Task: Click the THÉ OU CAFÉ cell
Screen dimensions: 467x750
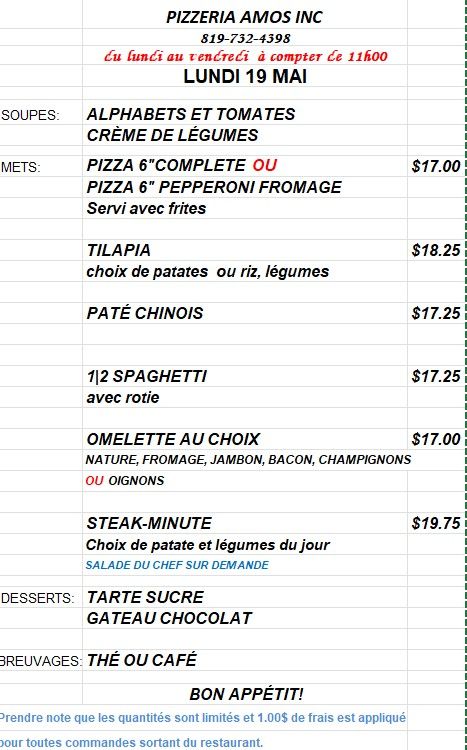Action: [x=245, y=660]
